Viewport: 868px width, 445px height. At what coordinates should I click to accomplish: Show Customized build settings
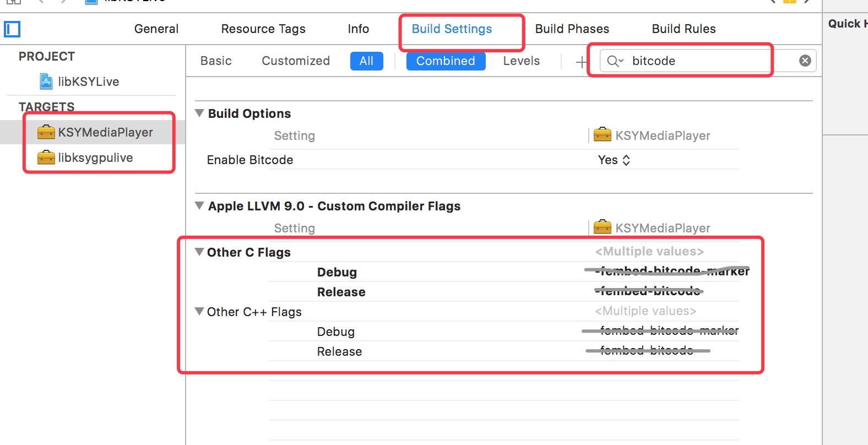coord(296,61)
